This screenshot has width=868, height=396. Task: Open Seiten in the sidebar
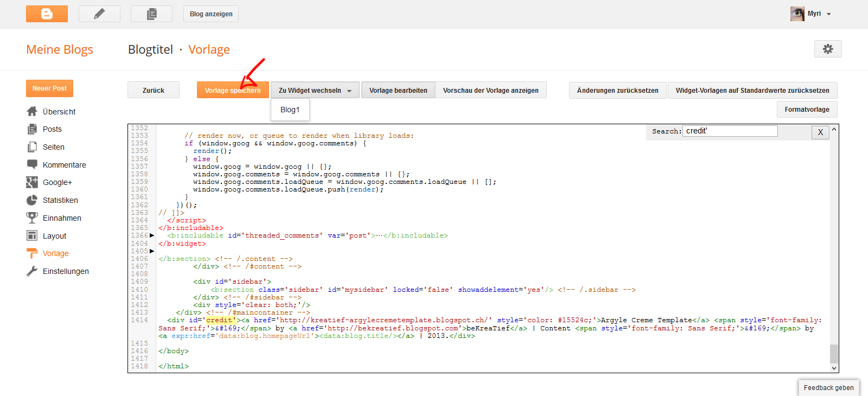point(54,147)
